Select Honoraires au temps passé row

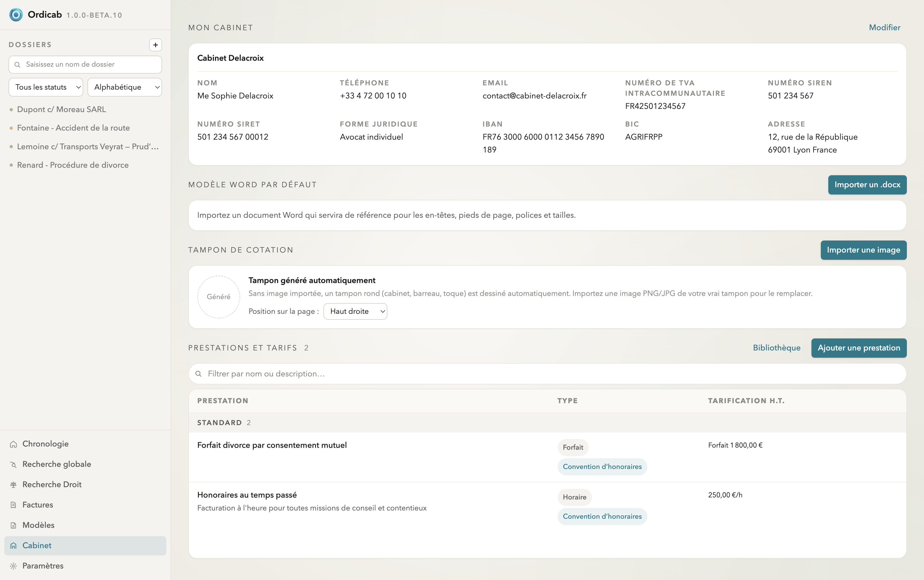pyautogui.click(x=547, y=507)
